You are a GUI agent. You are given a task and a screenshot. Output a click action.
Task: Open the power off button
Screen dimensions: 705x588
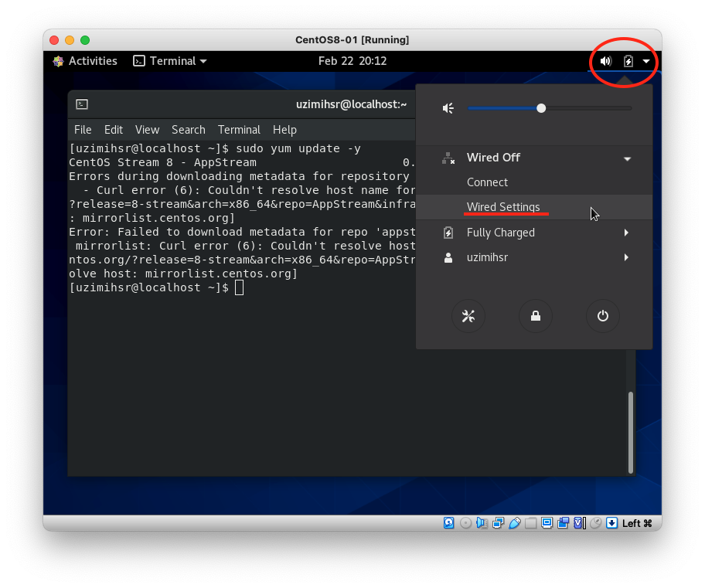tap(603, 316)
